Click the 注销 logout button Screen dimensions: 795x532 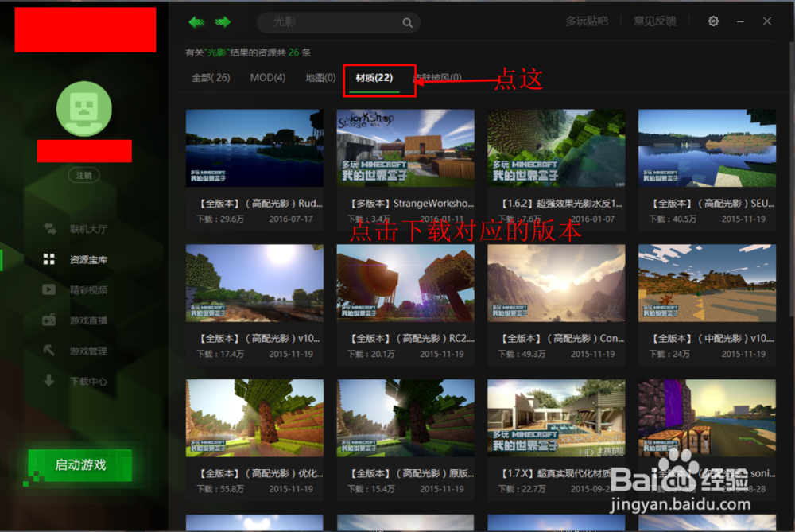tap(84, 176)
